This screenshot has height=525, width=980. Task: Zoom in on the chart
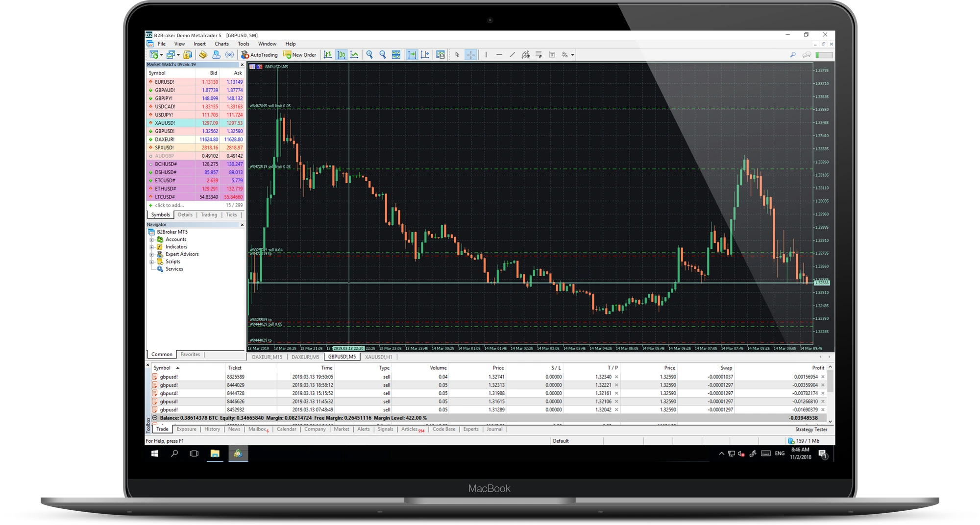point(370,55)
